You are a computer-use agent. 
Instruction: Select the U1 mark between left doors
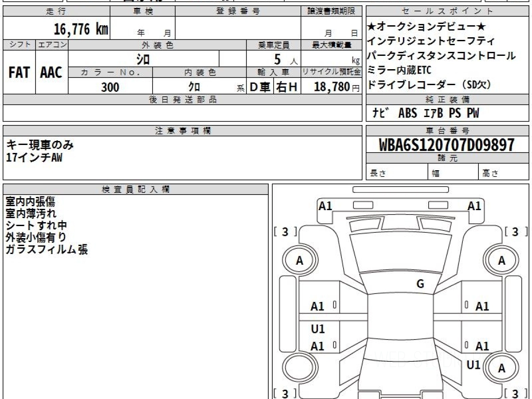(x=318, y=329)
